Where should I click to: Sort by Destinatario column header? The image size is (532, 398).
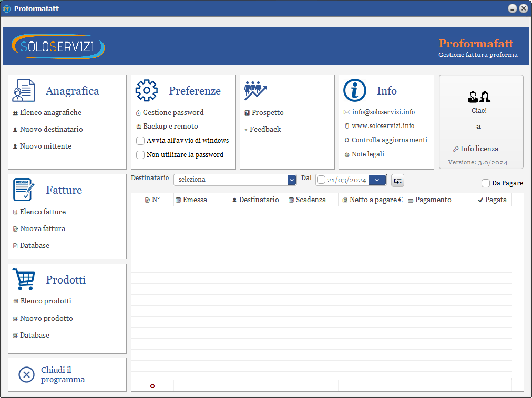[258, 200]
